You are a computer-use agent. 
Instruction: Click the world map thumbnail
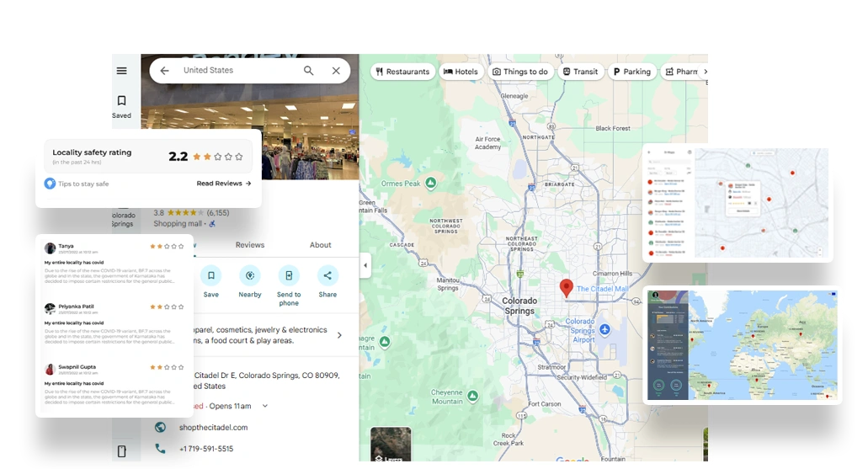coord(742,345)
